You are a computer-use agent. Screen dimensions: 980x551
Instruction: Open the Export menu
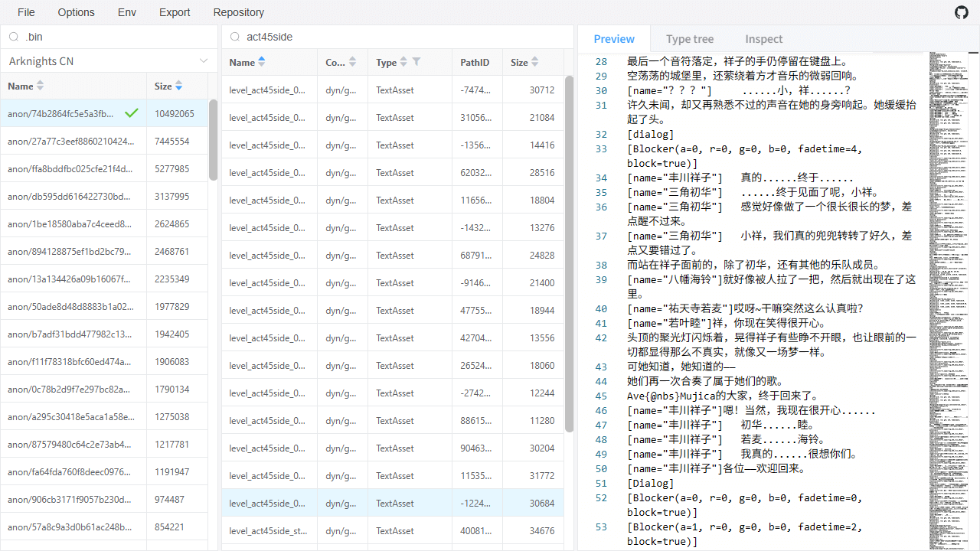coord(175,12)
